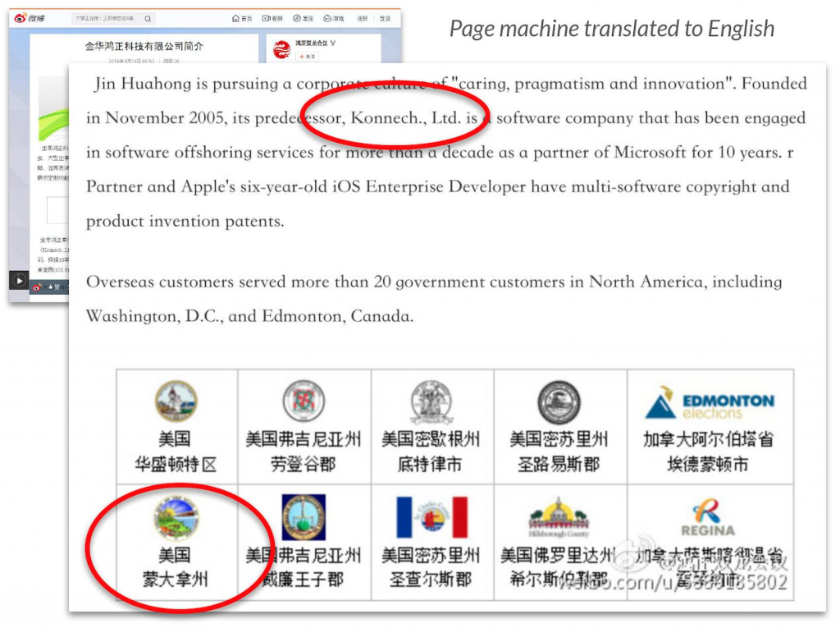The width and height of the screenshot is (840, 628).
Task: Click the Hillsborough County logo
Action: 559,517
